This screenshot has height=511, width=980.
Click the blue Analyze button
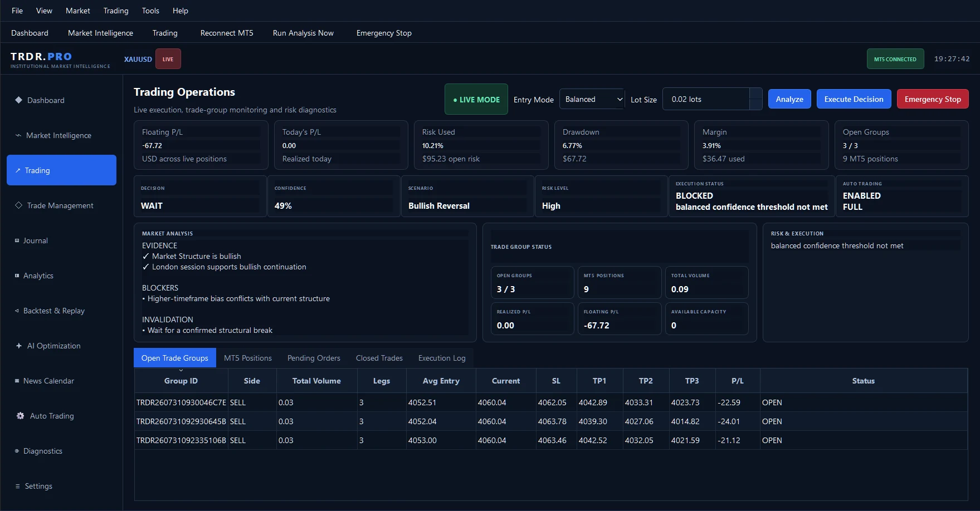789,99
